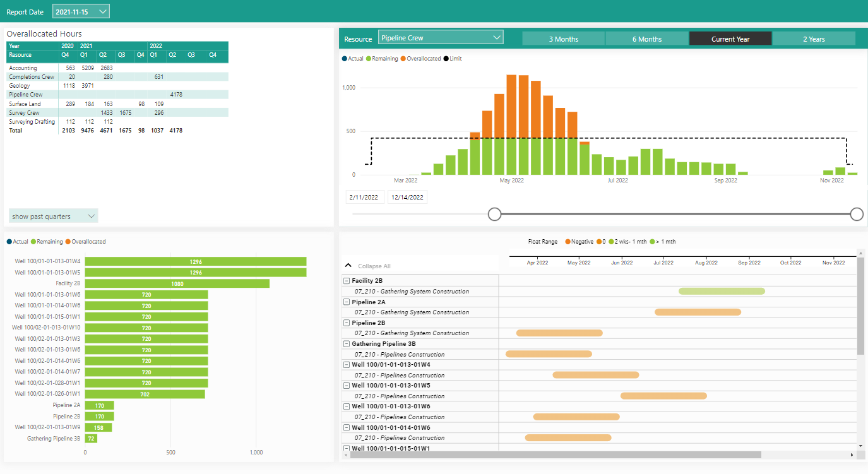
Task: Click the Overallocated legend marker in top chart
Action: (403, 59)
